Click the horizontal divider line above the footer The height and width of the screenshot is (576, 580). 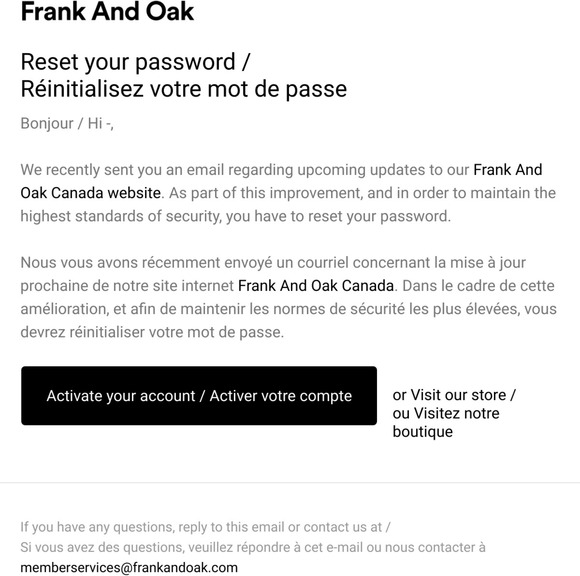tap(290, 482)
